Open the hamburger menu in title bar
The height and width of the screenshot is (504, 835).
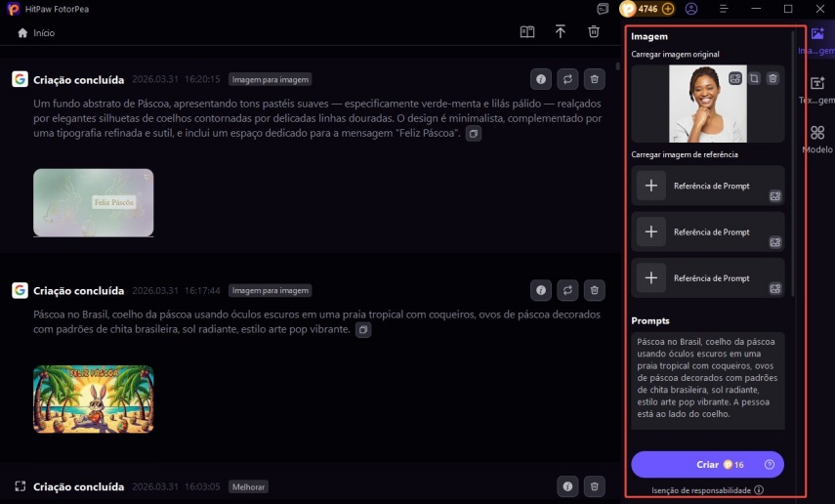coord(724,9)
